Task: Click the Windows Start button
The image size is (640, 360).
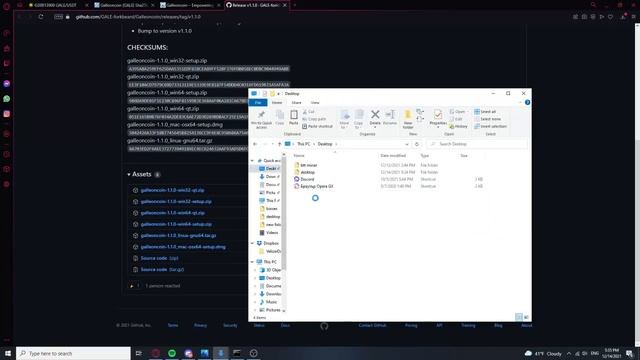Action: point(8,353)
